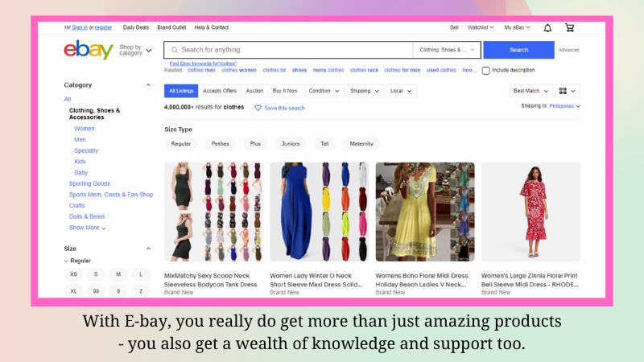Select the XS size option
The height and width of the screenshot is (362, 644).
tap(74, 274)
